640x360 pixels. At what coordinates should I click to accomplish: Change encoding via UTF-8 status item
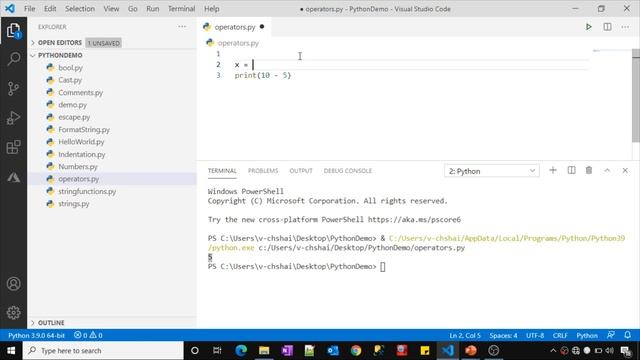coord(535,336)
